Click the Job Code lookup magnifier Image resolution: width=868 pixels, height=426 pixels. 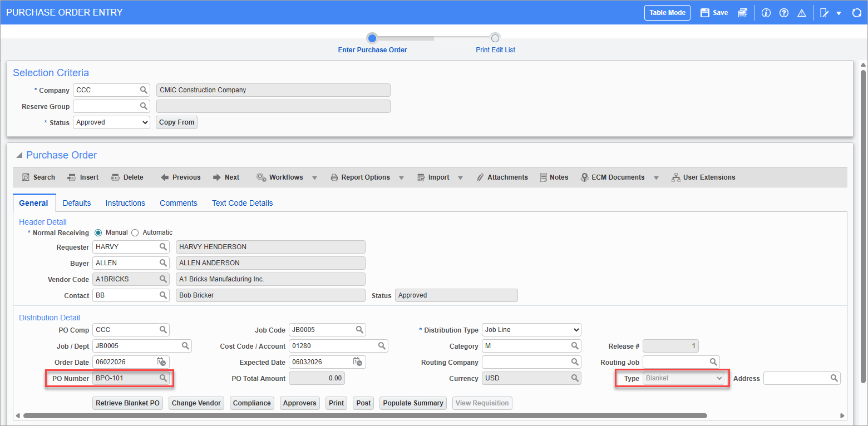359,330
